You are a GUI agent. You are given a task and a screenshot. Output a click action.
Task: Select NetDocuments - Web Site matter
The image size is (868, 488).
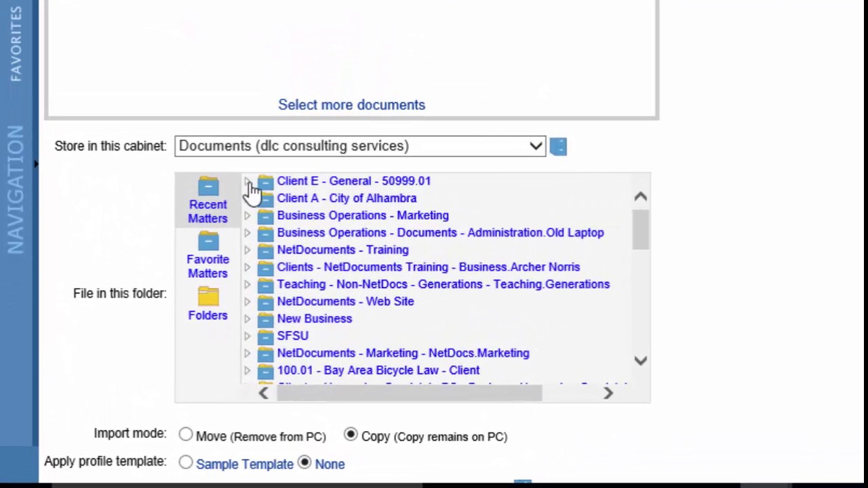pyautogui.click(x=345, y=302)
